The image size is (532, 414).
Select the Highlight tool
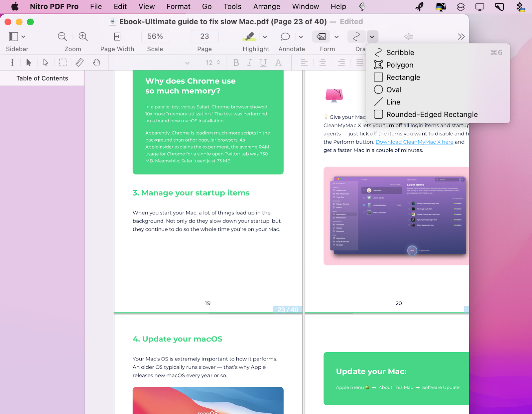[x=250, y=37]
